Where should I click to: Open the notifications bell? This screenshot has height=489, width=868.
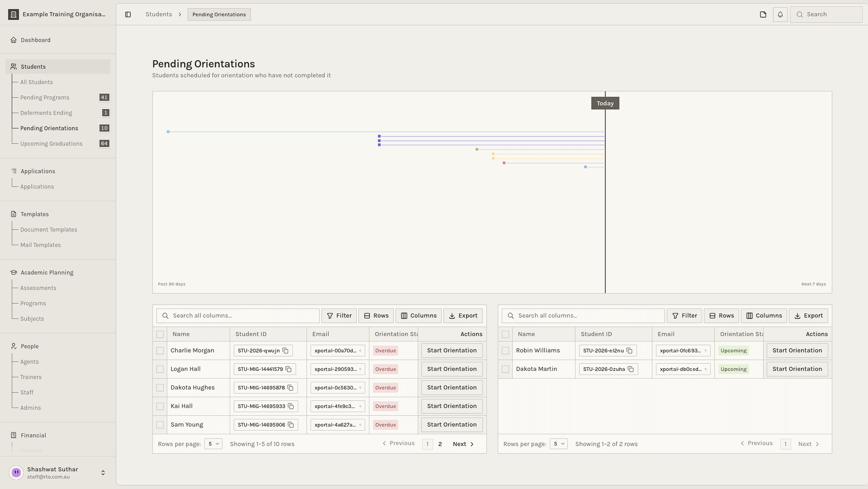click(780, 14)
